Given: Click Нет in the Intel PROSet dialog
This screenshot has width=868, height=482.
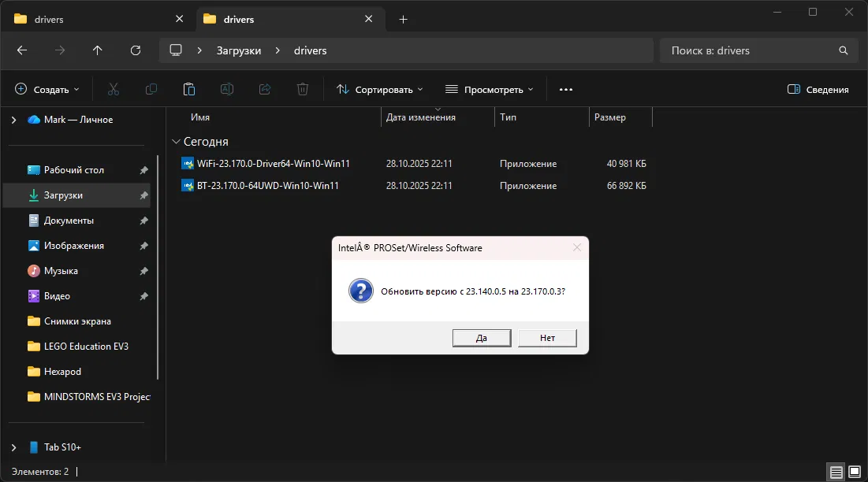Looking at the screenshot, I should (x=547, y=337).
